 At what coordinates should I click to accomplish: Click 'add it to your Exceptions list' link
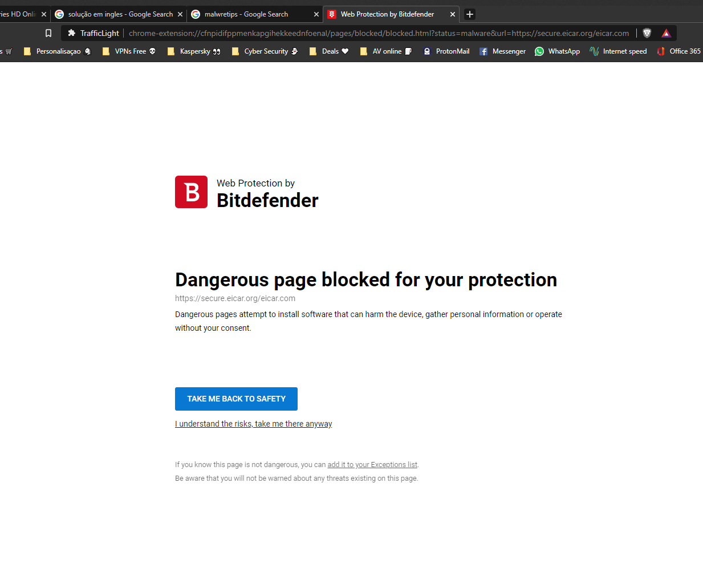(x=372, y=465)
